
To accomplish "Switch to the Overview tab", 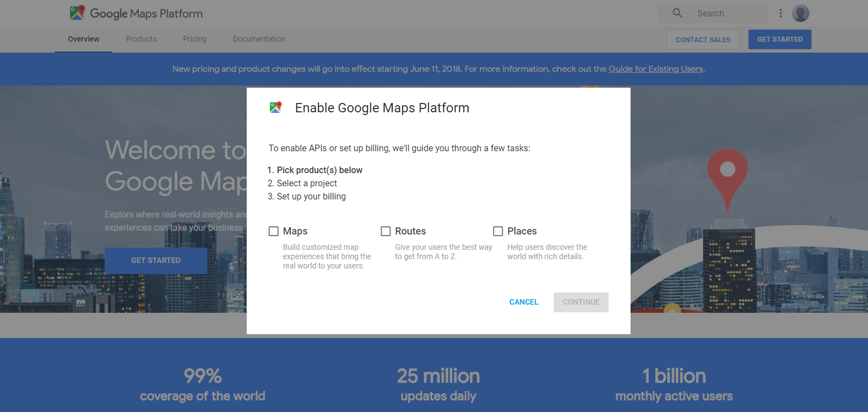I will [84, 39].
